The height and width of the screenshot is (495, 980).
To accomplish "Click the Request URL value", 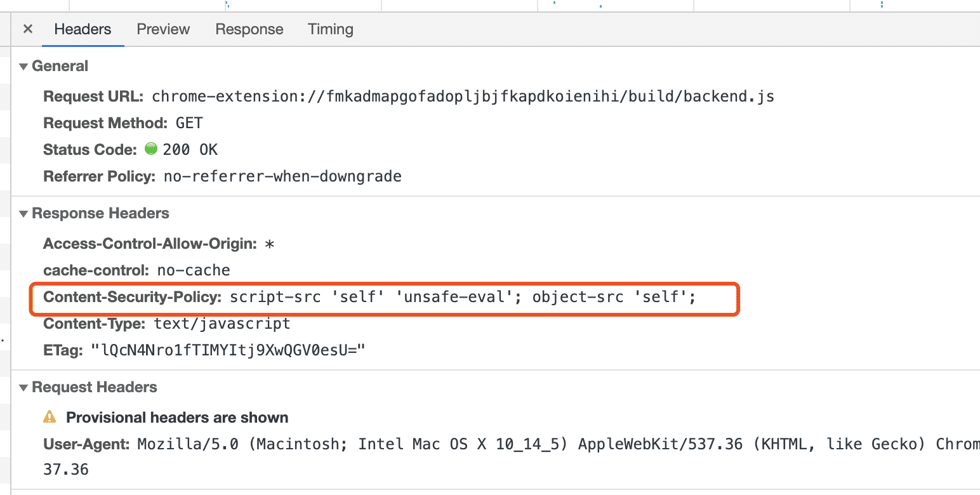I will pos(463,97).
